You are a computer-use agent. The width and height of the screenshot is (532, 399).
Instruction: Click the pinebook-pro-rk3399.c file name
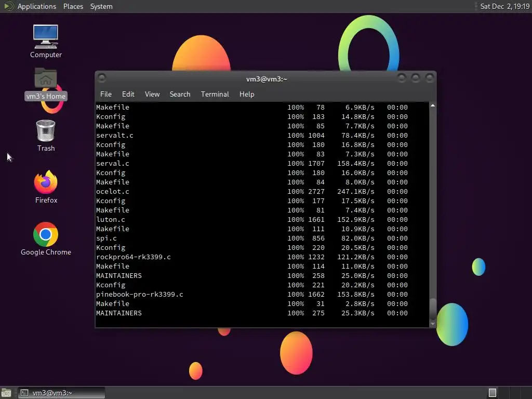pyautogui.click(x=139, y=295)
